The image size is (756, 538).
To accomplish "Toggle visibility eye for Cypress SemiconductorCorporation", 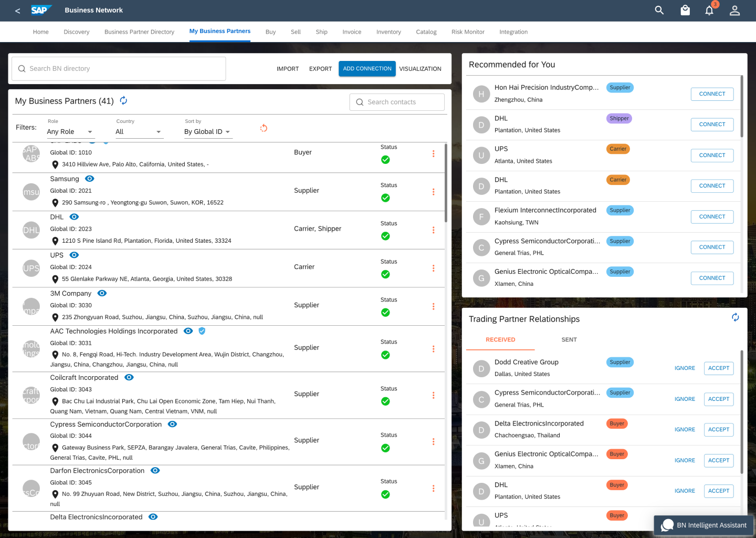I will coord(172,424).
